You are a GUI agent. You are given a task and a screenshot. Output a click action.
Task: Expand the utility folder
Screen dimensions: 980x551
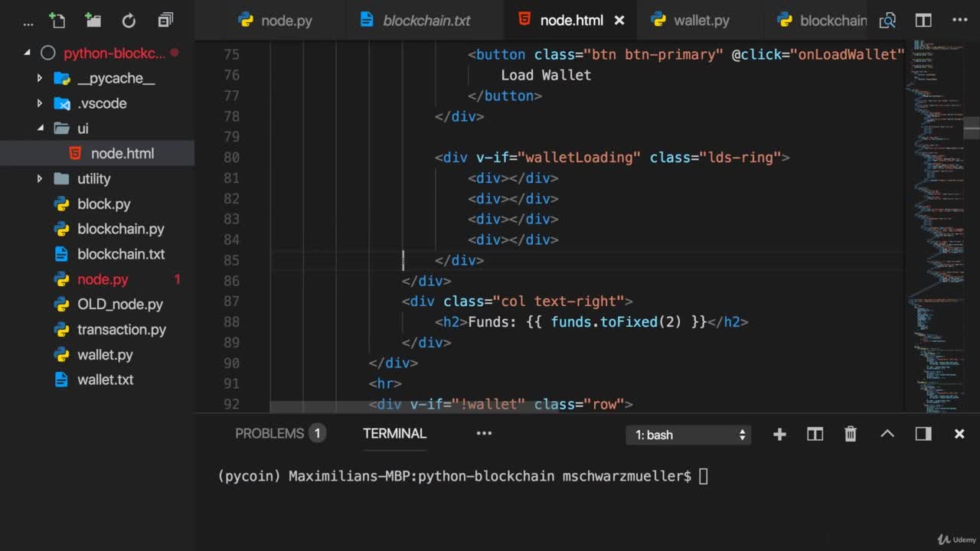tap(40, 178)
